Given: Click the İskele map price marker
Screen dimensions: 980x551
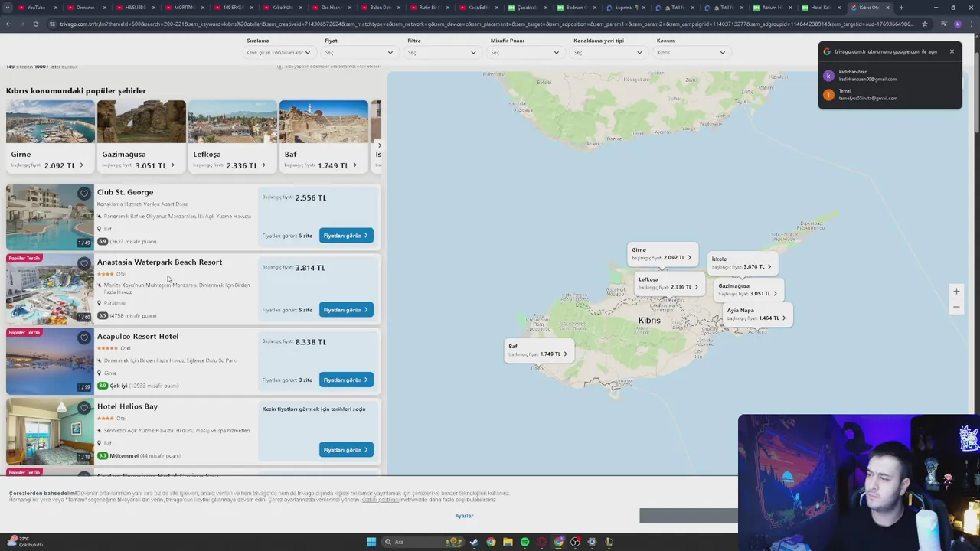Looking at the screenshot, I should tap(743, 263).
